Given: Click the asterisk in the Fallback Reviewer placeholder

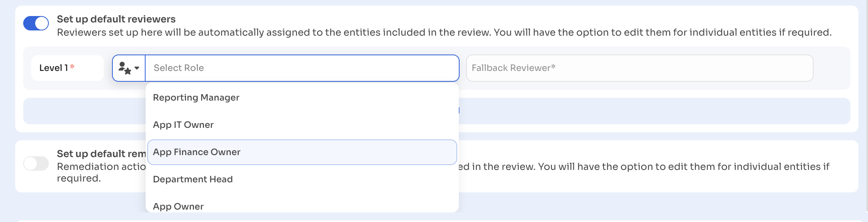Looking at the screenshot, I should 553,67.
